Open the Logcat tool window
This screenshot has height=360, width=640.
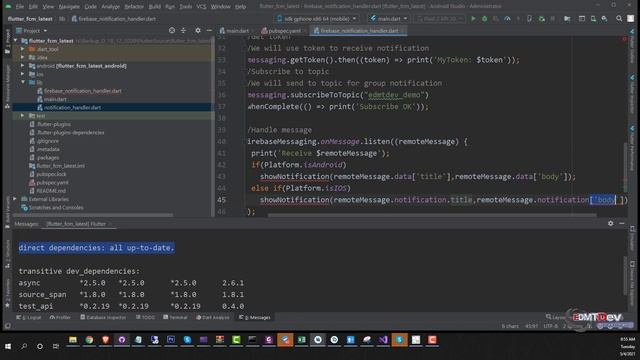click(29, 317)
